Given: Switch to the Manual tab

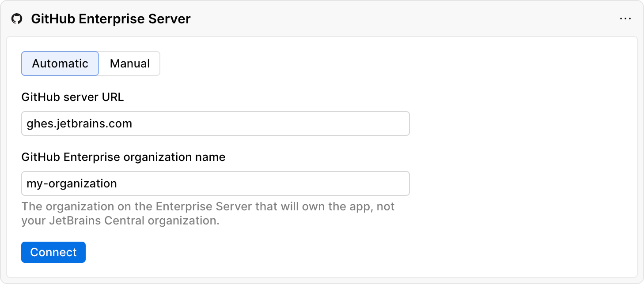Looking at the screenshot, I should click(130, 64).
